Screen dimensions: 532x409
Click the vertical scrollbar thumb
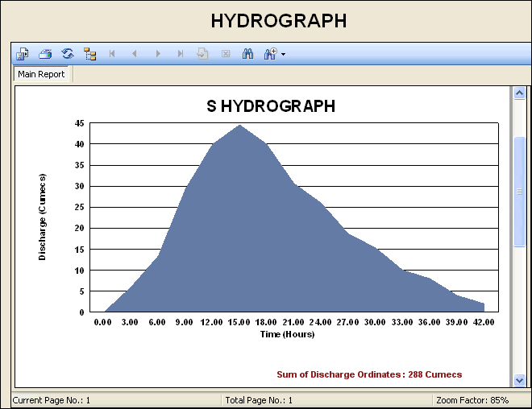519,192
